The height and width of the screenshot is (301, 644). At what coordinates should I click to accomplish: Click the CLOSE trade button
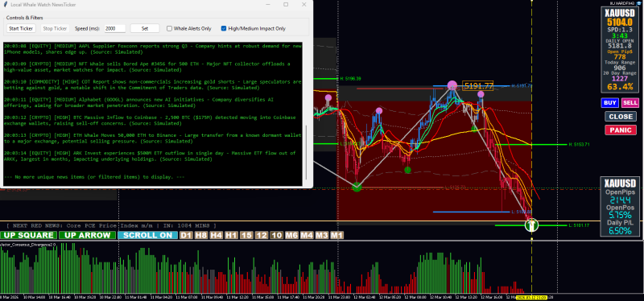621,117
